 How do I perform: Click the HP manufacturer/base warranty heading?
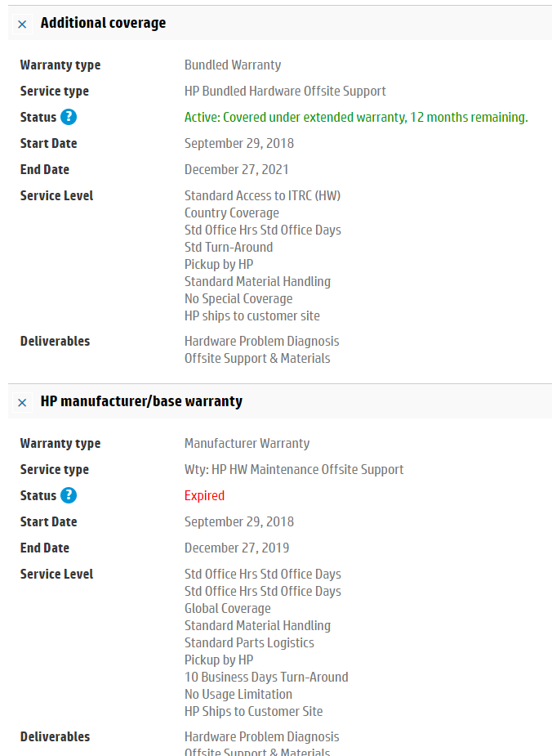point(141,401)
